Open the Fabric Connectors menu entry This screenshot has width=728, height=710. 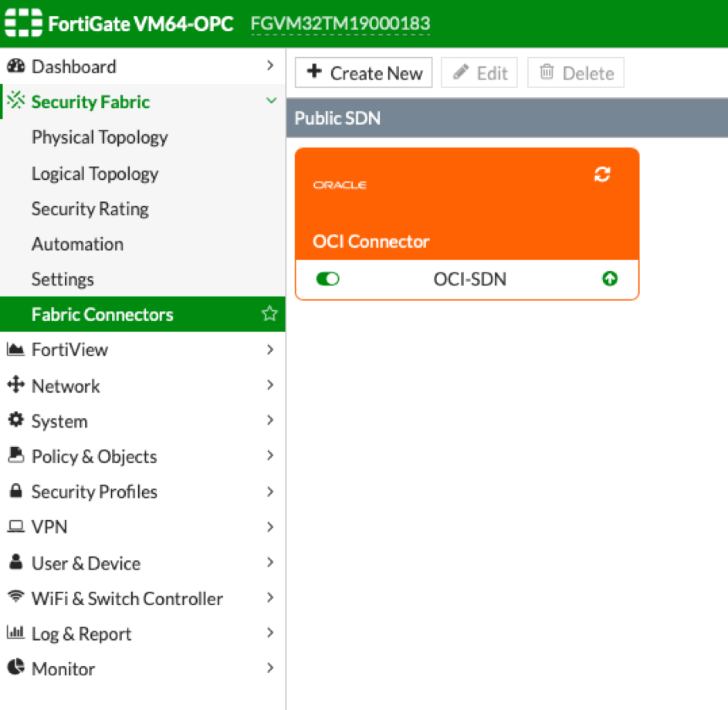102,314
